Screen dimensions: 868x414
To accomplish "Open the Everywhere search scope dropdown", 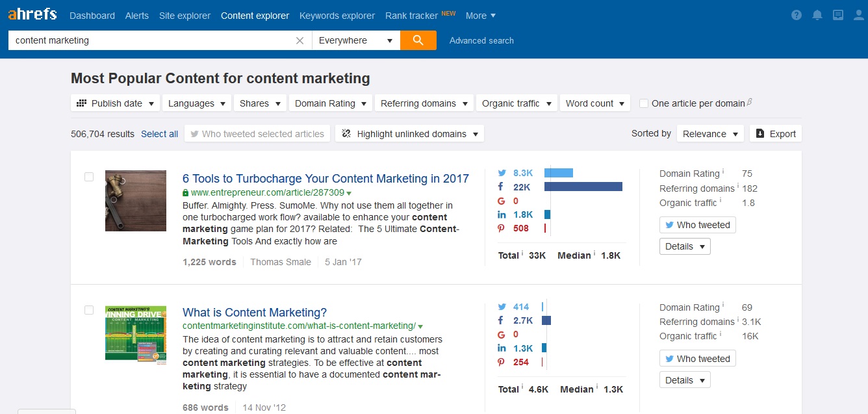I will click(x=355, y=40).
